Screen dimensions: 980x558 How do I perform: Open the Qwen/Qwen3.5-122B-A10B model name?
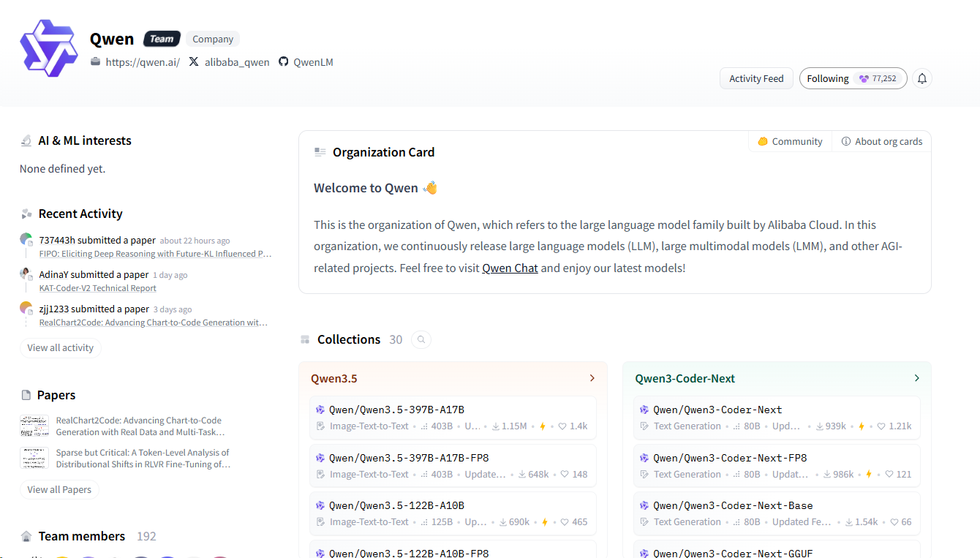pyautogui.click(x=396, y=505)
